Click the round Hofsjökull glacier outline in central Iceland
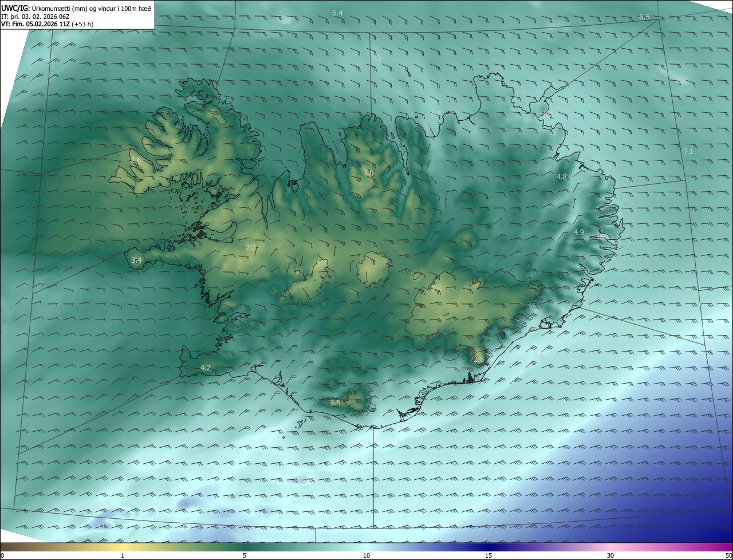This screenshot has width=733, height=560. [x=373, y=270]
